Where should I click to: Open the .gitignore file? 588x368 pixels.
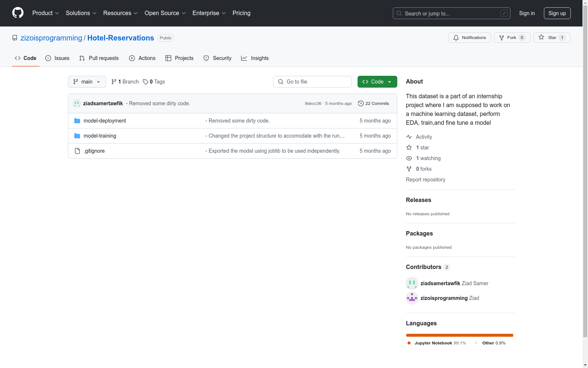pyautogui.click(x=94, y=151)
